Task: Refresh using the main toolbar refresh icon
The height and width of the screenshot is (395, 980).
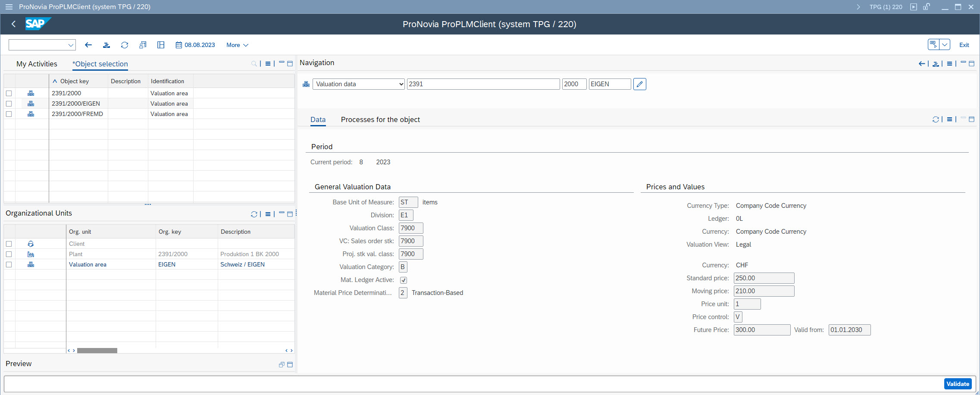Action: tap(125, 45)
